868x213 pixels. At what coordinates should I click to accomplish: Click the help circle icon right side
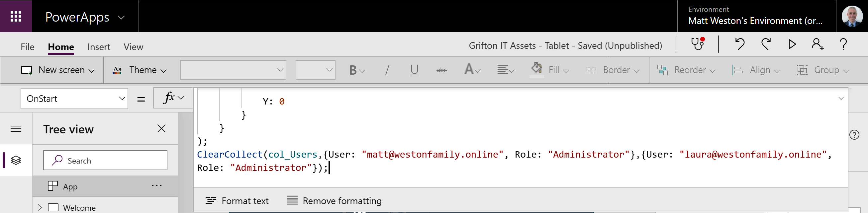point(854,135)
